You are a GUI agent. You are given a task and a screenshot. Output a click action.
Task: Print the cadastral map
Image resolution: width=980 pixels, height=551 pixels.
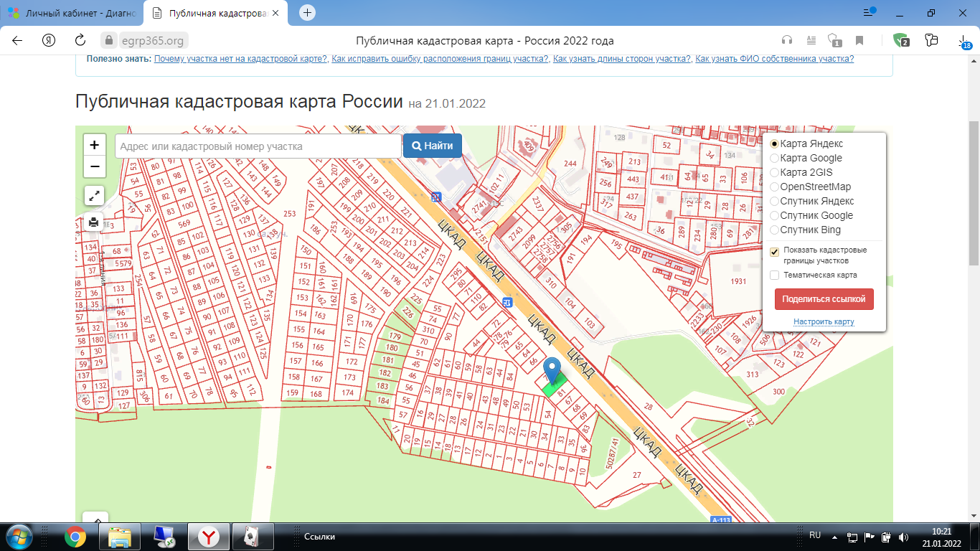tap(94, 222)
